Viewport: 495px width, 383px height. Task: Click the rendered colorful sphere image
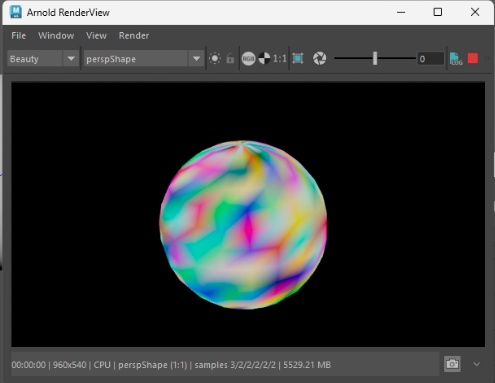(243, 225)
